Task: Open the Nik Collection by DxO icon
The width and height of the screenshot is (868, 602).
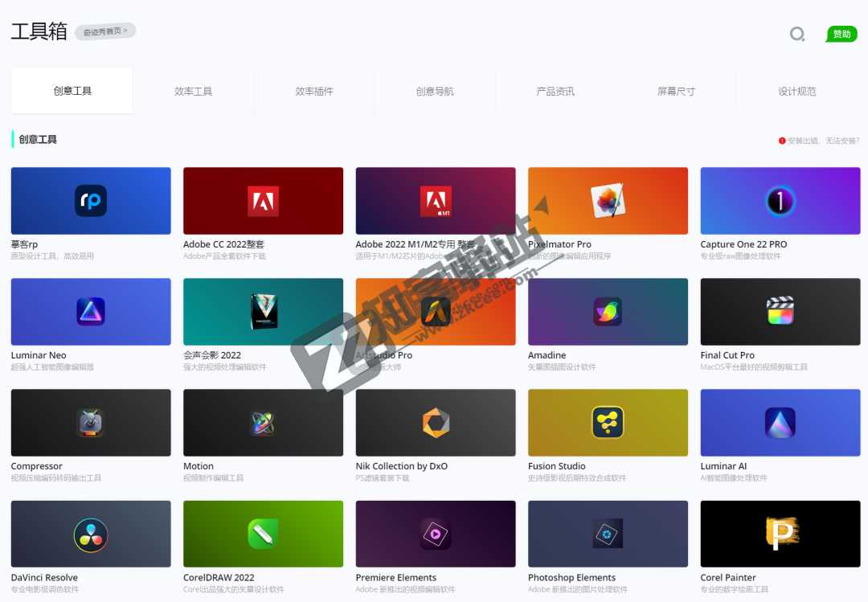Action: click(436, 423)
